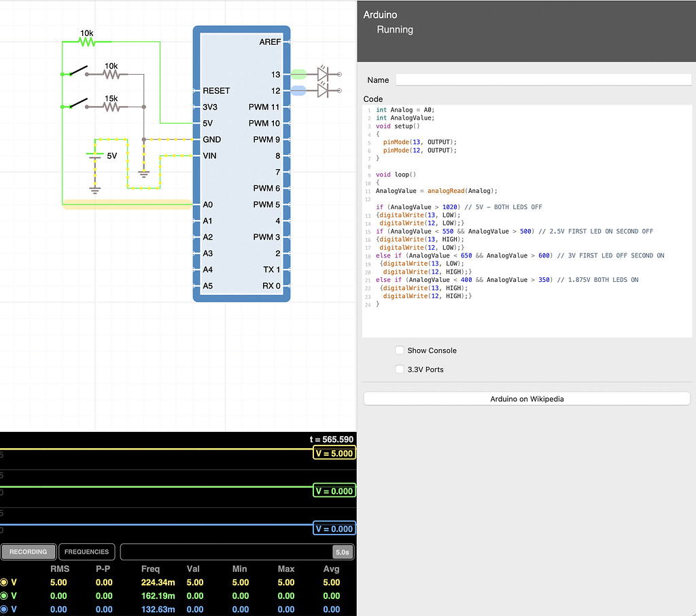Select the 15k resistor component
The image size is (696, 616).
[111, 107]
